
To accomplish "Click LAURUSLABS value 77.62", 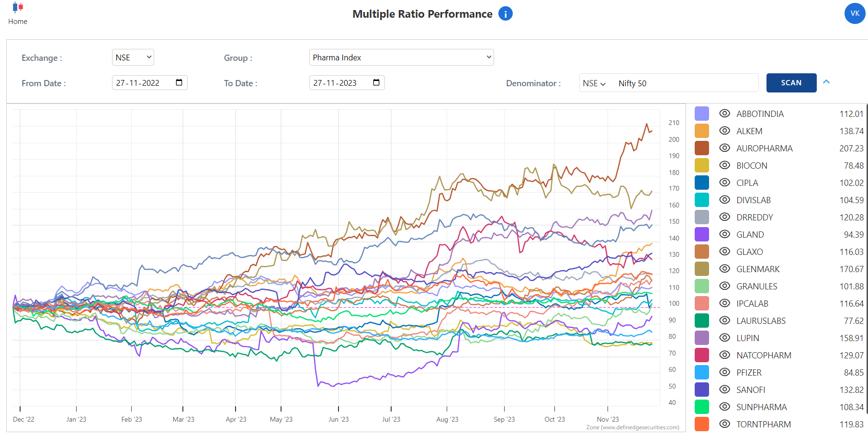I will [854, 321].
